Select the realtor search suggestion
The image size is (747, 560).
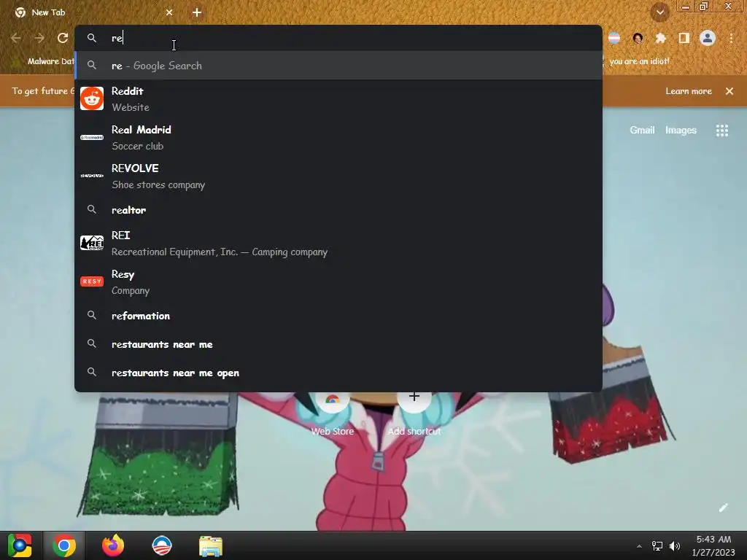(x=338, y=210)
